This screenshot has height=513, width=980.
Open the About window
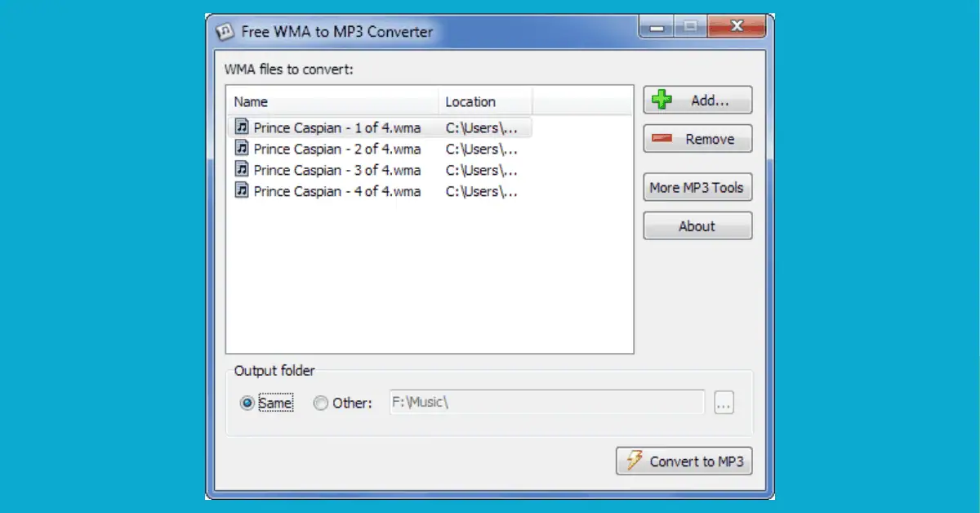[x=697, y=225]
